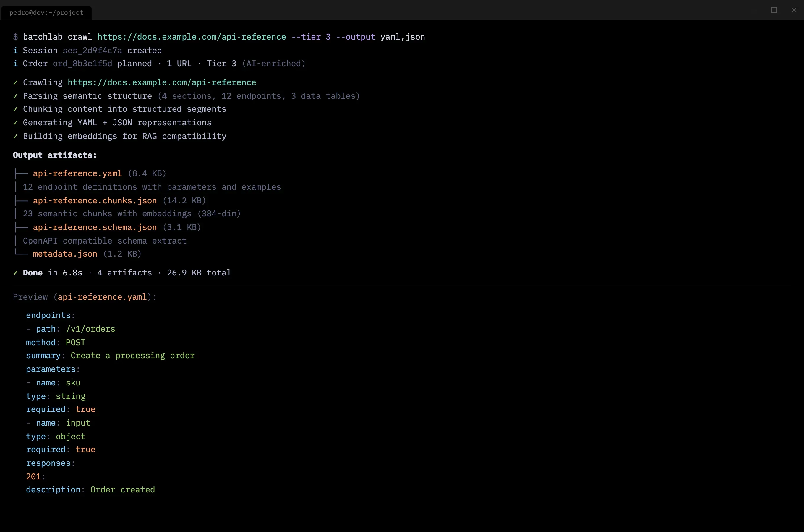Collapse the api-reference.chunks.json tree branch
The width and height of the screenshot is (804, 532).
click(21, 200)
